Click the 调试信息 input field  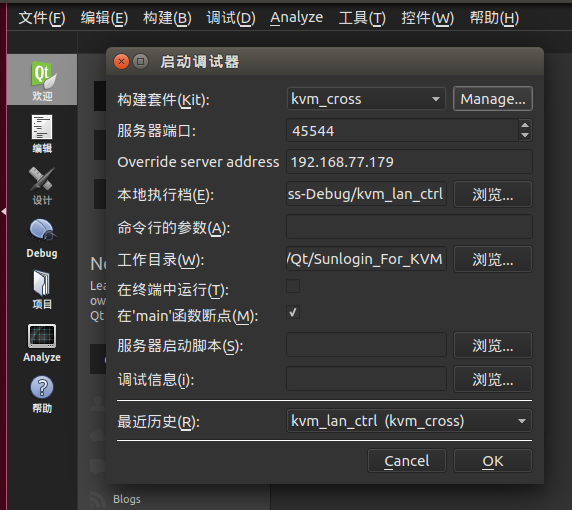[x=366, y=379]
